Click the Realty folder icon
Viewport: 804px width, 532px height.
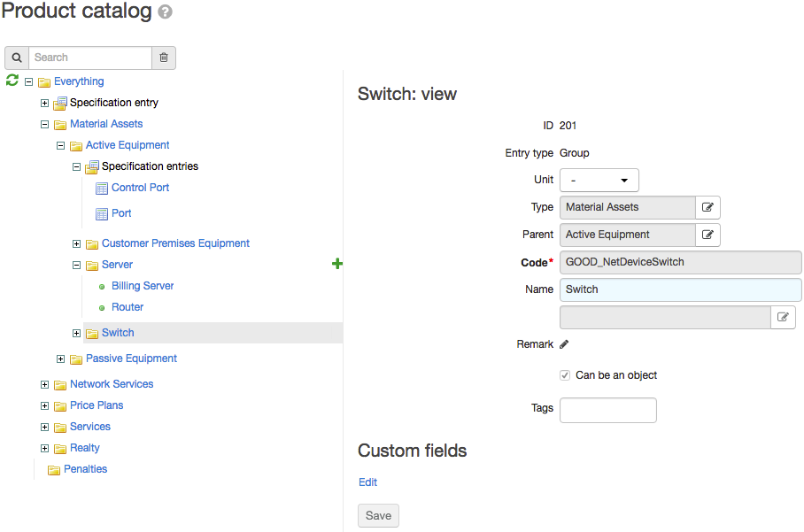click(x=60, y=449)
